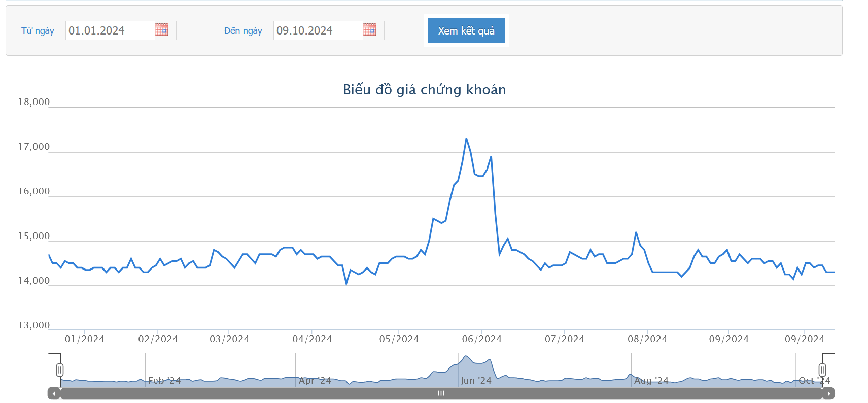
Task: Click the Đến ngày label
Action: [243, 31]
